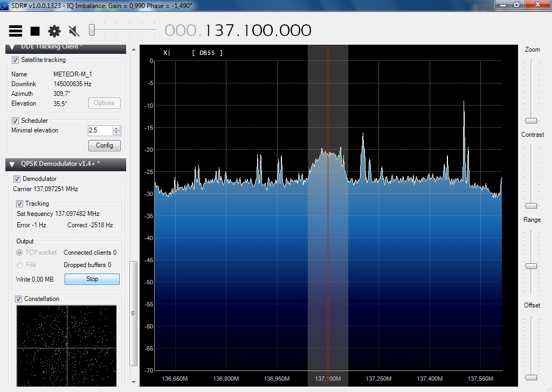Click the sidebar scroll up arrow

134,50
